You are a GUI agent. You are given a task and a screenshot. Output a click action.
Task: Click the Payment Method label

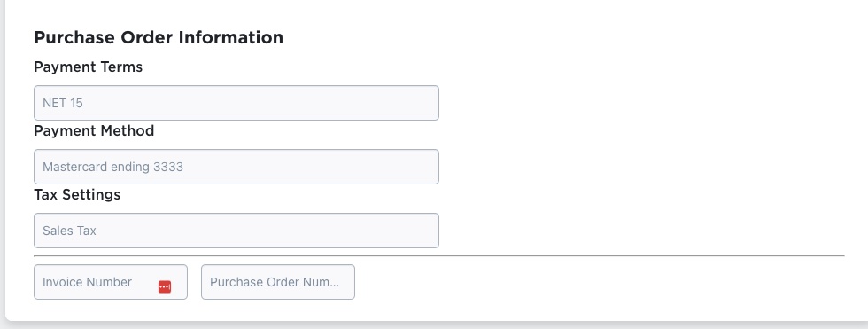click(94, 130)
